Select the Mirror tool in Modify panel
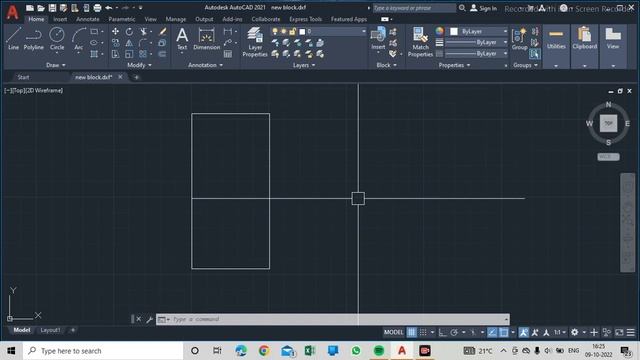The image size is (640, 360). [x=129, y=42]
